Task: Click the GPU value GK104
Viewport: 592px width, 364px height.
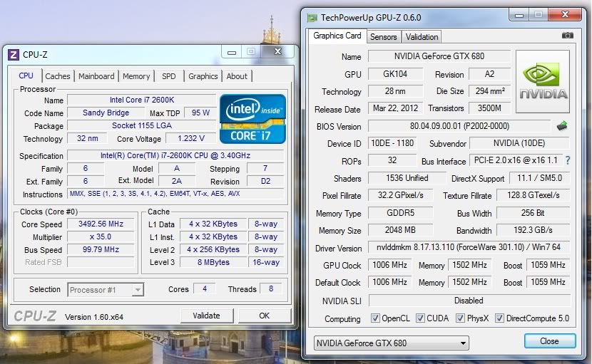Action: (x=395, y=74)
